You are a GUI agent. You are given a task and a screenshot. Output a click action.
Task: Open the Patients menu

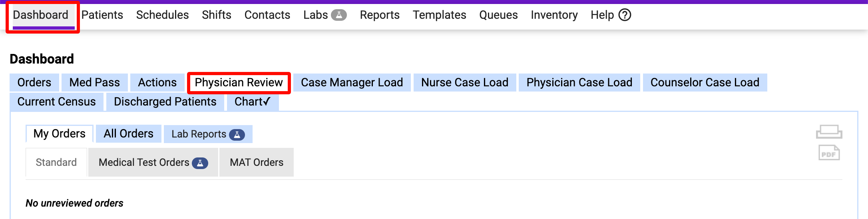pyautogui.click(x=102, y=15)
